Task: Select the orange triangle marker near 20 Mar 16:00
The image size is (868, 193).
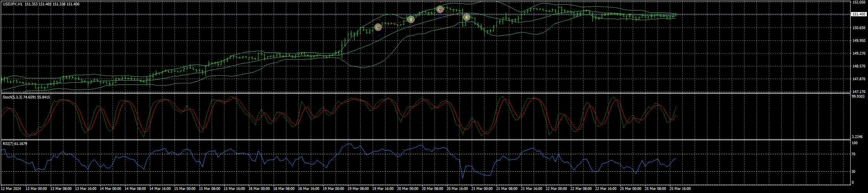Action: point(467,17)
